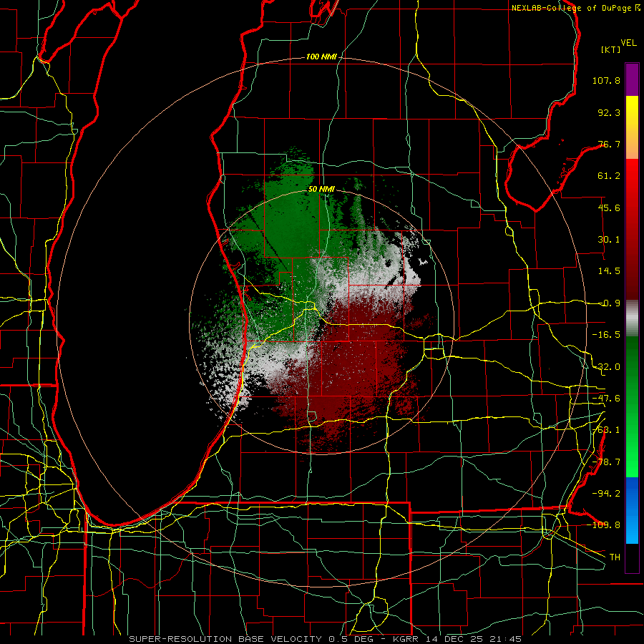Click the bottom caption 'SUPER-RESOLUTION BASE VELOCITY'

[225, 639]
